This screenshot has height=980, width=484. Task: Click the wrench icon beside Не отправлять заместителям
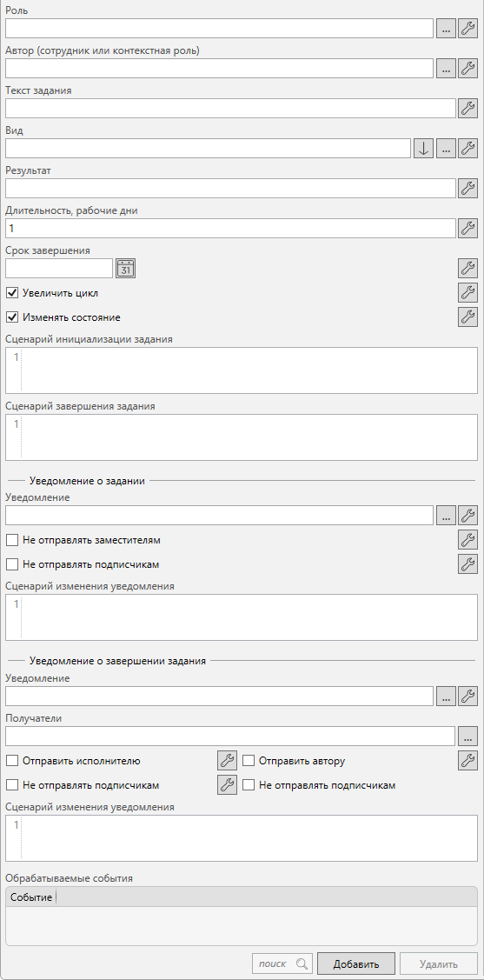(467, 539)
